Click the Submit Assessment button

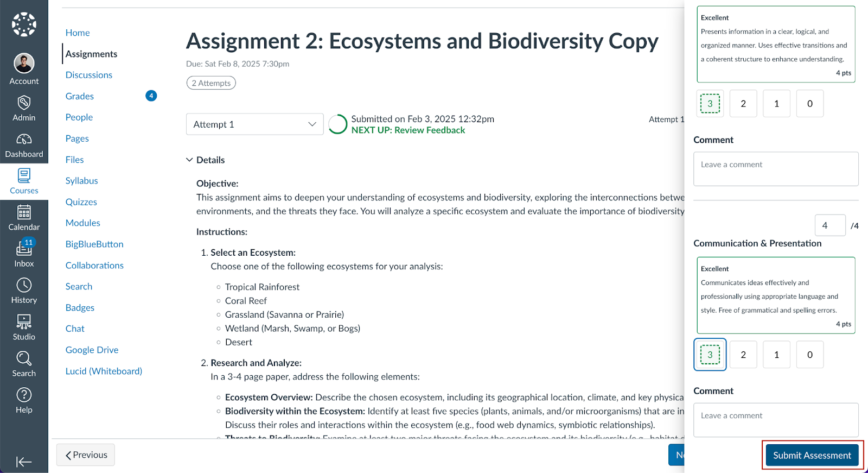[x=812, y=455]
